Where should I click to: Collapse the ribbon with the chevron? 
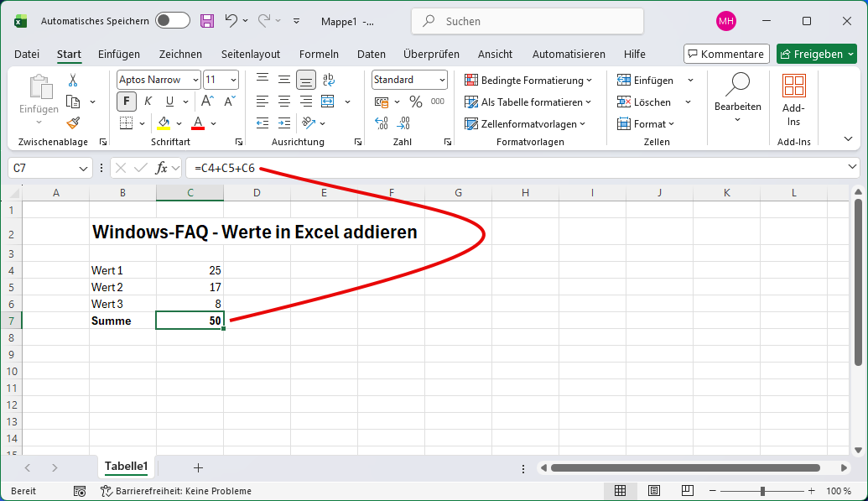pos(848,138)
